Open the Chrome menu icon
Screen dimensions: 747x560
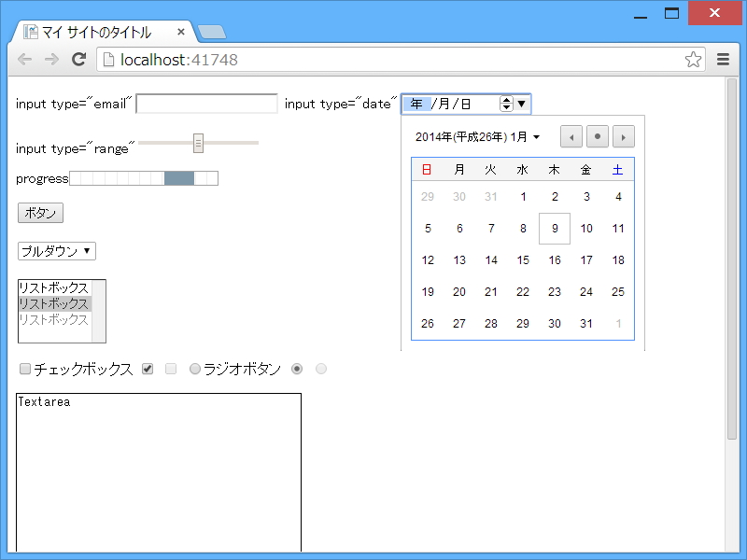(x=723, y=59)
